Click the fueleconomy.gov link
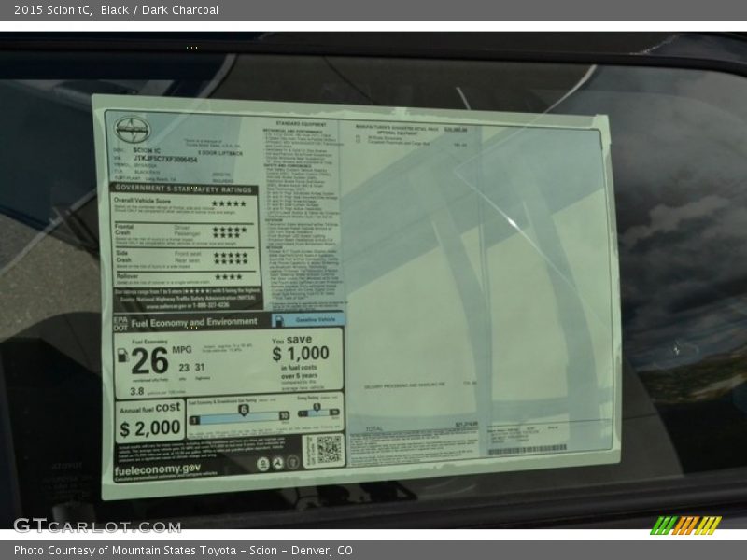 pos(157,469)
